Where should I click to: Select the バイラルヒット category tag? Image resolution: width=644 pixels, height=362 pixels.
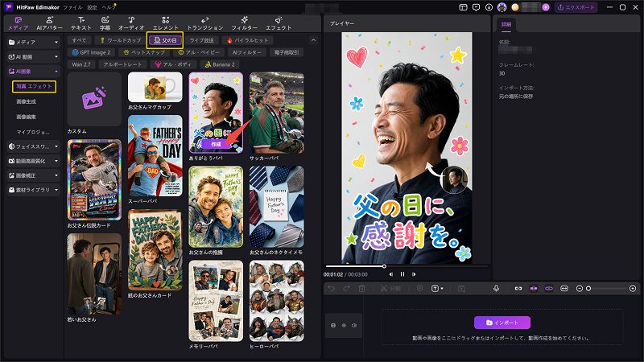coord(247,40)
